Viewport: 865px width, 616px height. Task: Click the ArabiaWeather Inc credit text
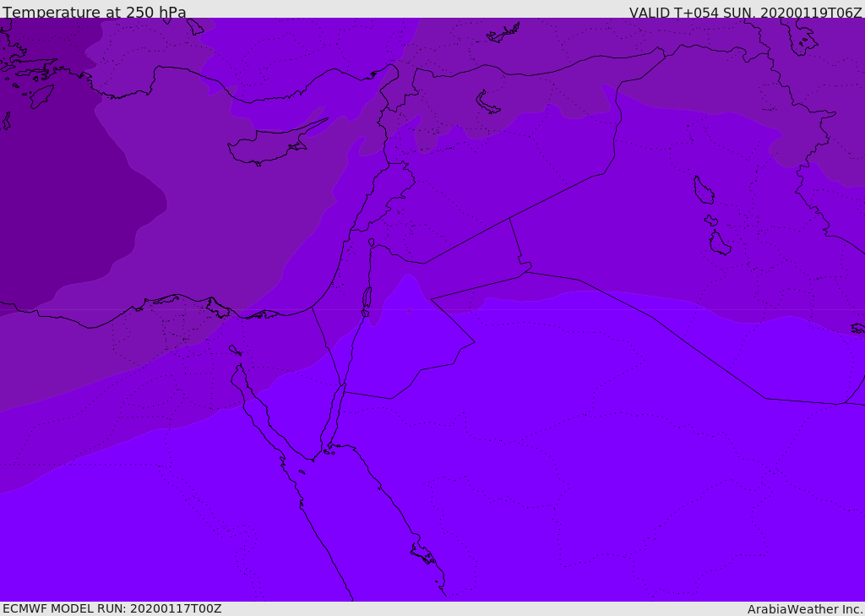tap(804, 609)
